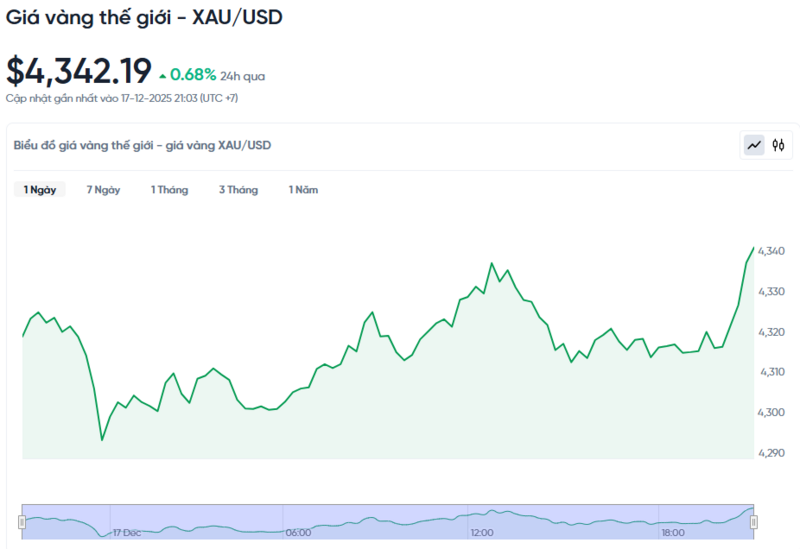
Task: Switch to the candlestick chart icon
Action: click(778, 145)
